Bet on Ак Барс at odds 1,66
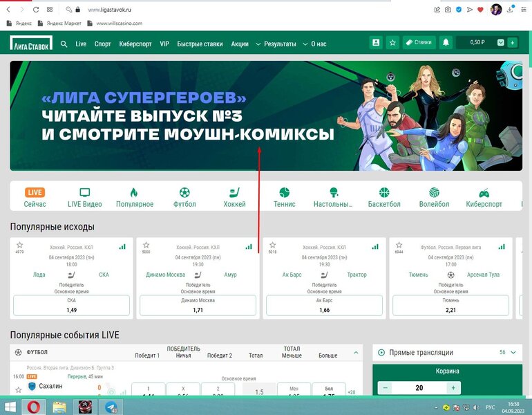Viewport: 532px width, 415px height. click(x=324, y=305)
